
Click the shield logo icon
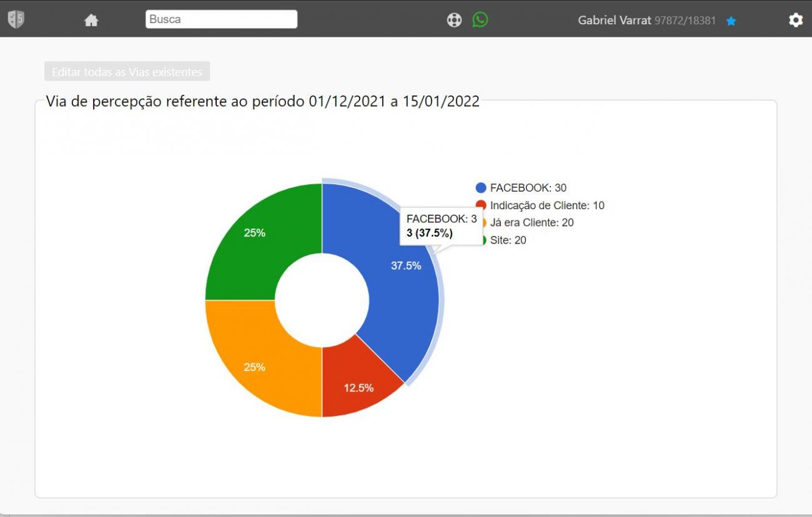click(x=16, y=19)
